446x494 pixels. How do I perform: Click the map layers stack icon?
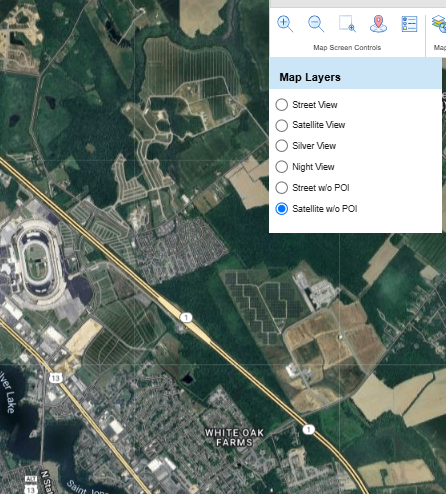click(x=439, y=24)
